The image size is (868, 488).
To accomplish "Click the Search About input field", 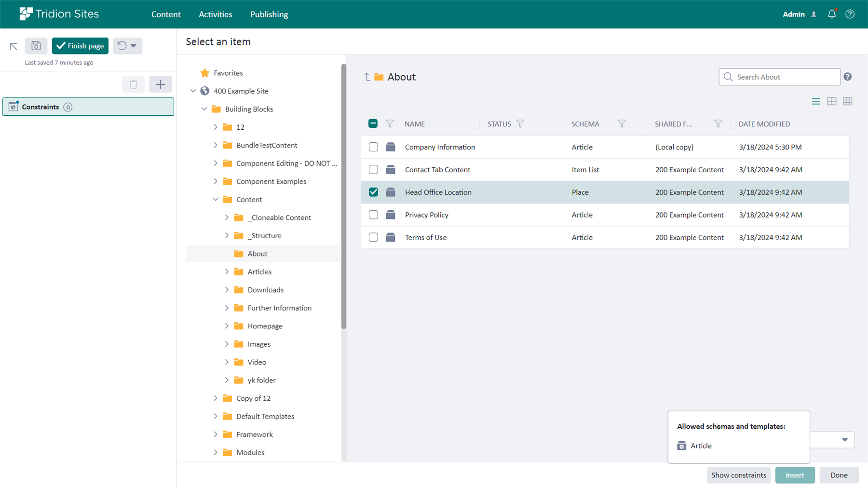I will click(779, 77).
